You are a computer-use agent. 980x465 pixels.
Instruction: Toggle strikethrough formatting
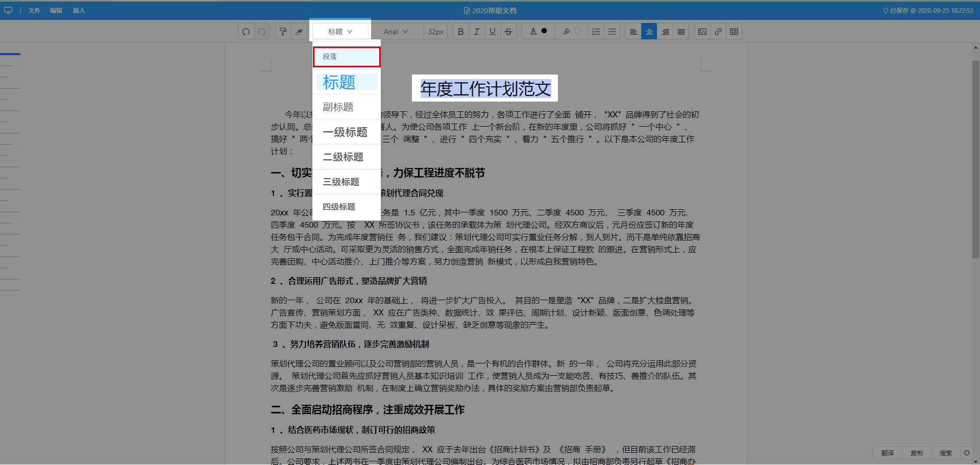[508, 32]
